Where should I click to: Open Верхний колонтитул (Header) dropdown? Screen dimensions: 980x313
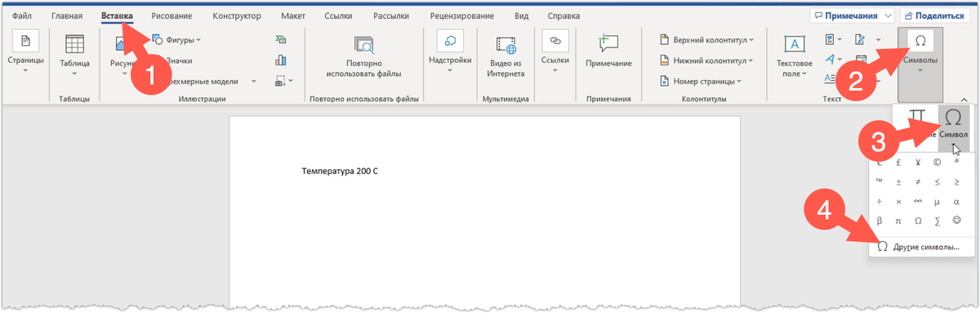tap(706, 39)
